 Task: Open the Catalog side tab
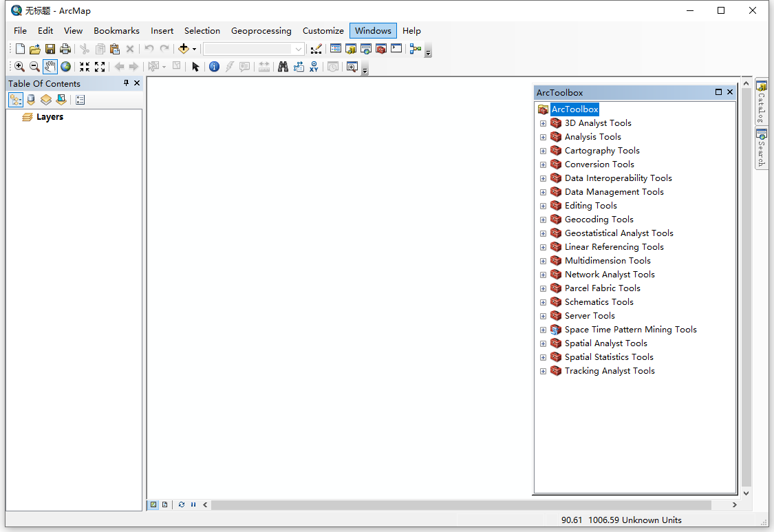[x=762, y=102]
